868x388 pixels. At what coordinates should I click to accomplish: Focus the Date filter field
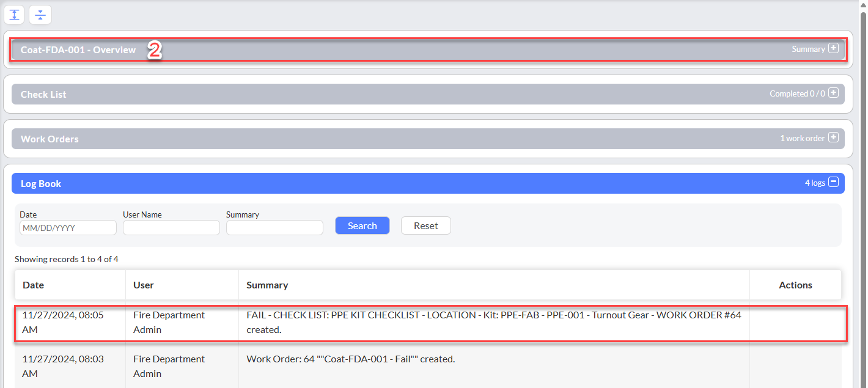68,227
